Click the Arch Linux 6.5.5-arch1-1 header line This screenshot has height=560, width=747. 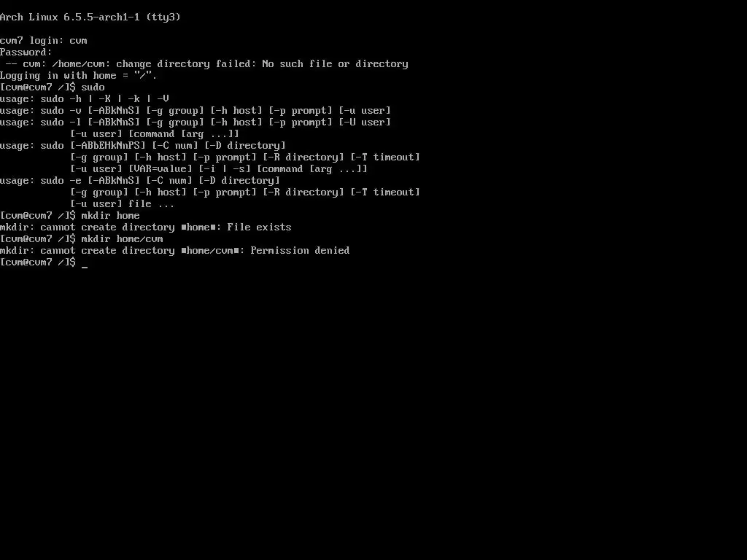[x=90, y=17]
